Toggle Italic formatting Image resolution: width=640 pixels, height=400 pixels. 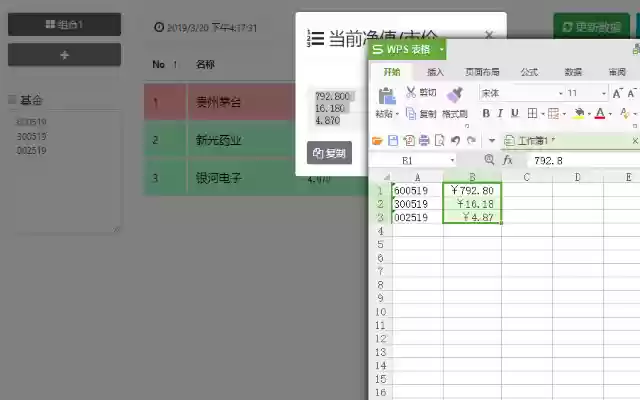[x=500, y=113]
